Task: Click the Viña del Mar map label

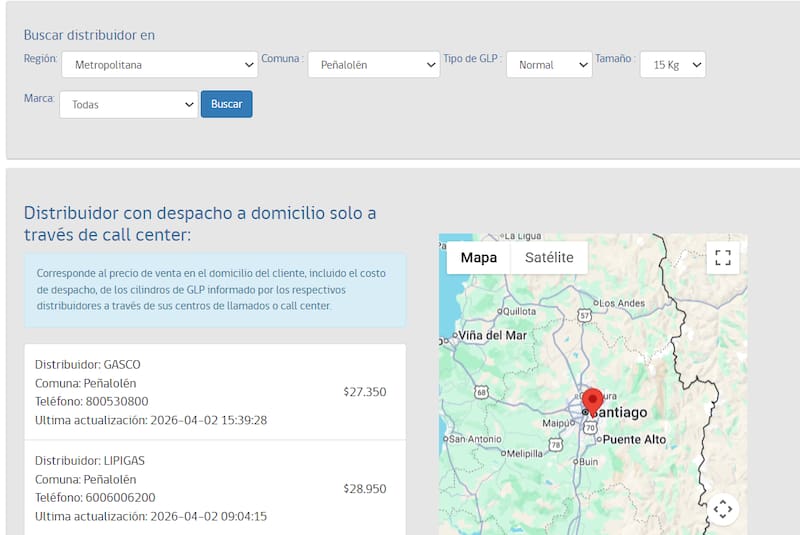Action: point(492,336)
